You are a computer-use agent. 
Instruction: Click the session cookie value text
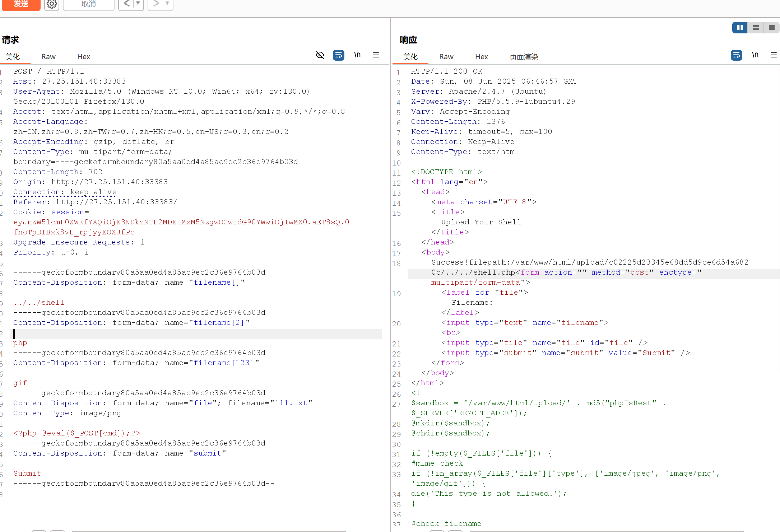tap(181, 227)
